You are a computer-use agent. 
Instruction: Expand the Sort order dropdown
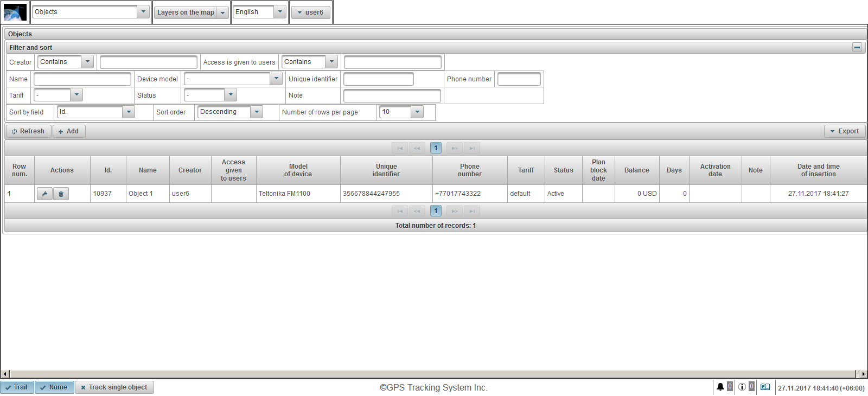257,112
